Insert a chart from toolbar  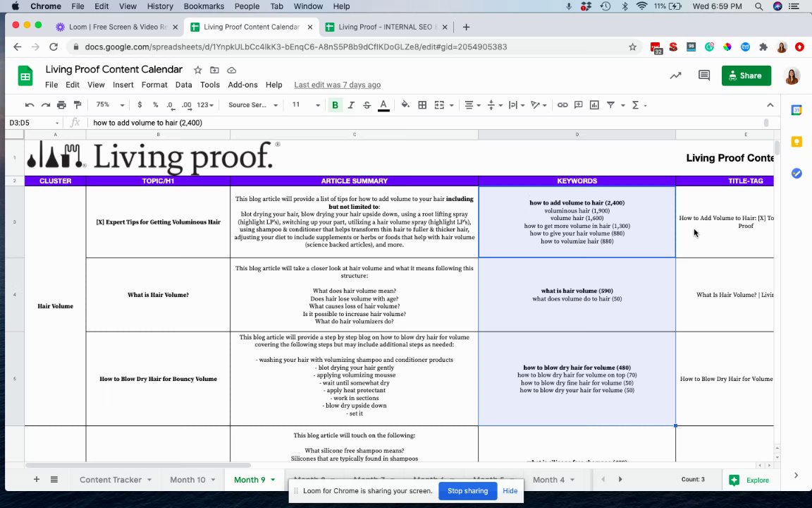[x=594, y=105]
